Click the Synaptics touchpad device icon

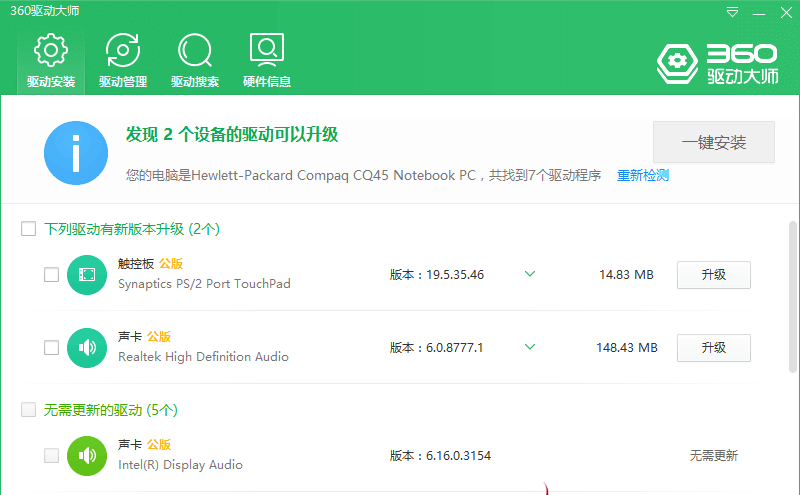(87, 275)
